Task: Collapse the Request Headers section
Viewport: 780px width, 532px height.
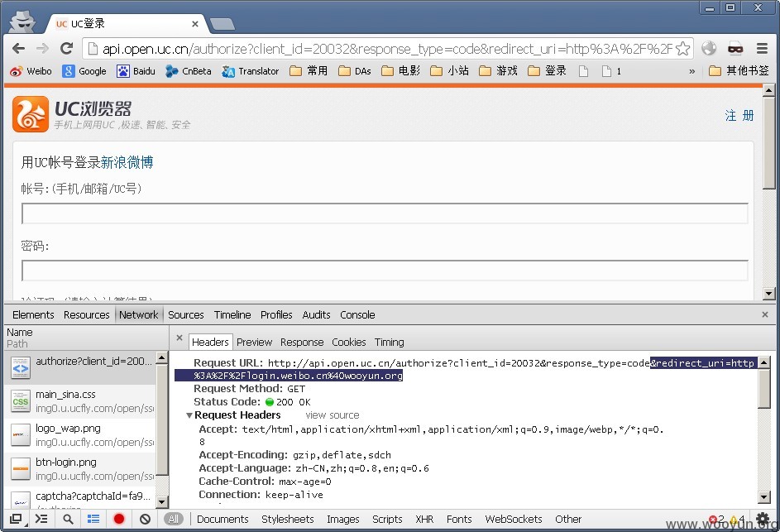Action: pos(189,415)
